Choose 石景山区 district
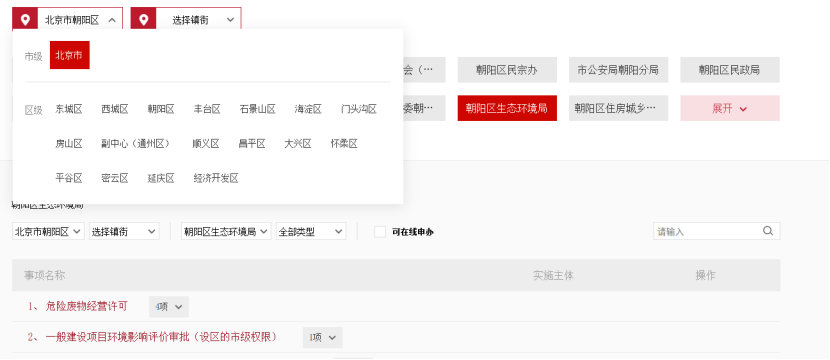 pyautogui.click(x=258, y=109)
